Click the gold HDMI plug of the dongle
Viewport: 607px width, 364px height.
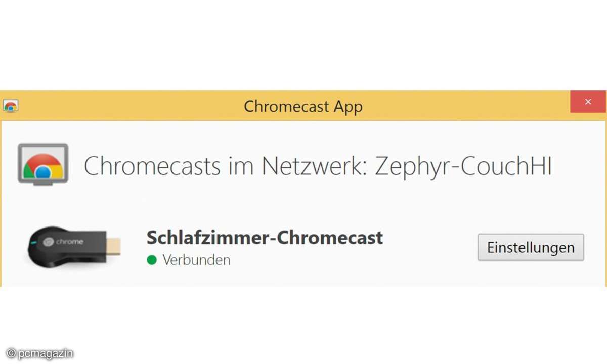(x=114, y=246)
